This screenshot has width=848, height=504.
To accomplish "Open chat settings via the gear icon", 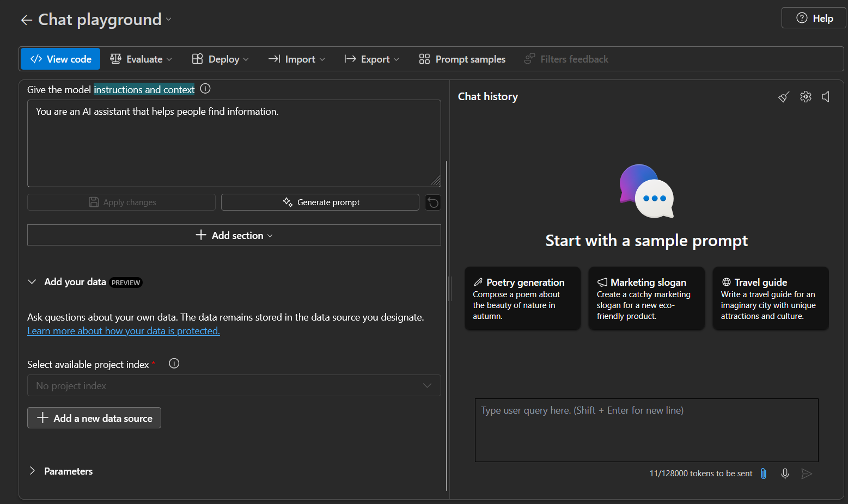I will pos(806,96).
